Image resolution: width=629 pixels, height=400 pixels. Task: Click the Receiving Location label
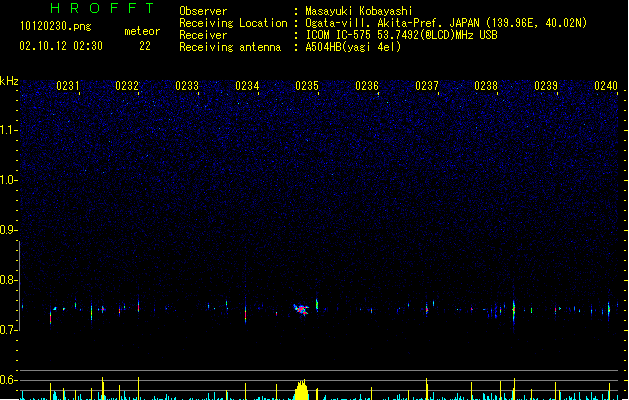tap(233, 23)
